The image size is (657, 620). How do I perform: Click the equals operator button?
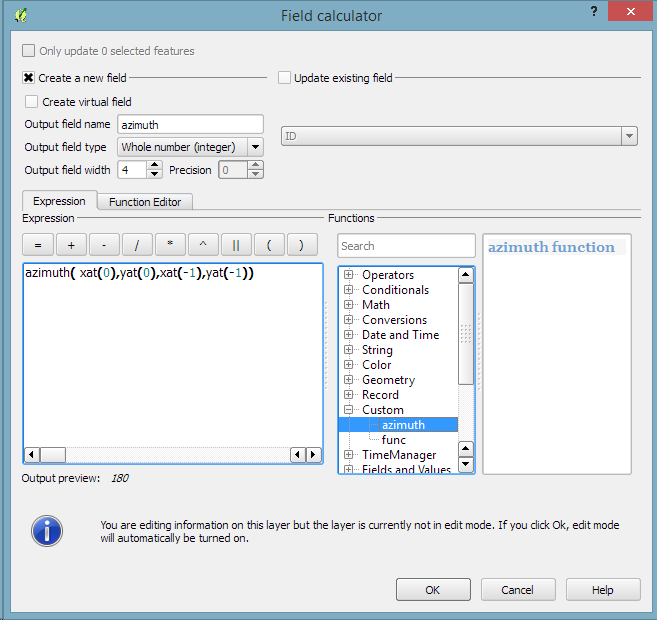[38, 245]
